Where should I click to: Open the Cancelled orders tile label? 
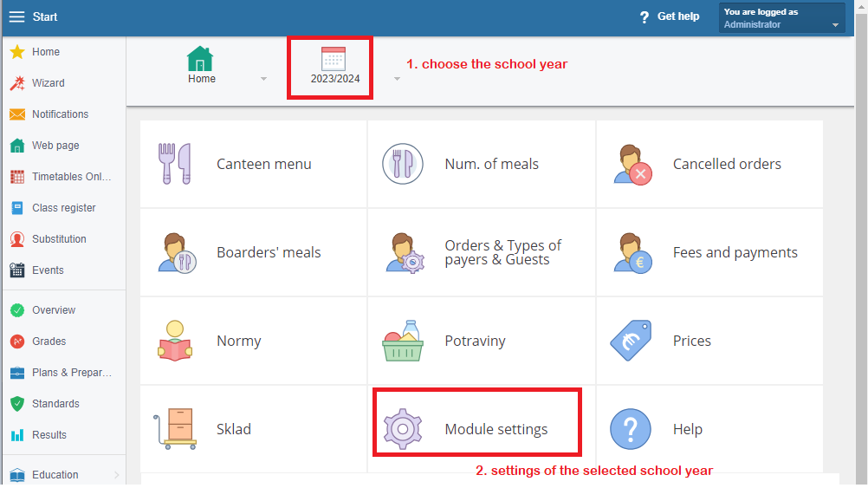point(727,164)
